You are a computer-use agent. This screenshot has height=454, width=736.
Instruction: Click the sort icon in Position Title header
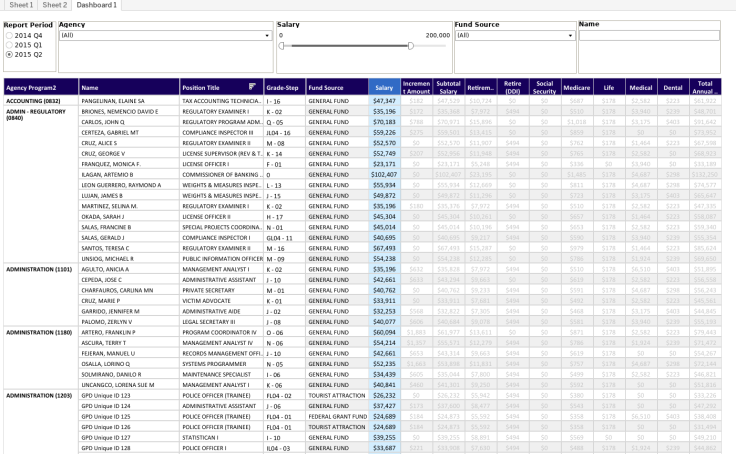click(252, 87)
